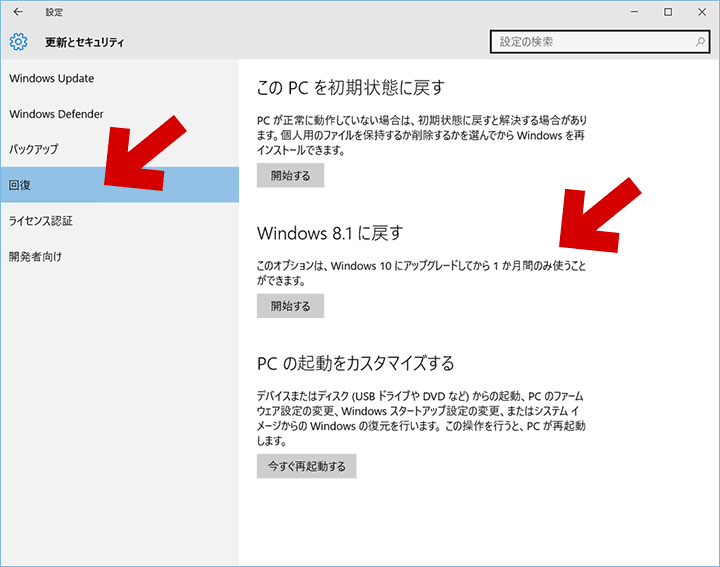Click the search magnifier icon
The image size is (720, 567).
699,42
